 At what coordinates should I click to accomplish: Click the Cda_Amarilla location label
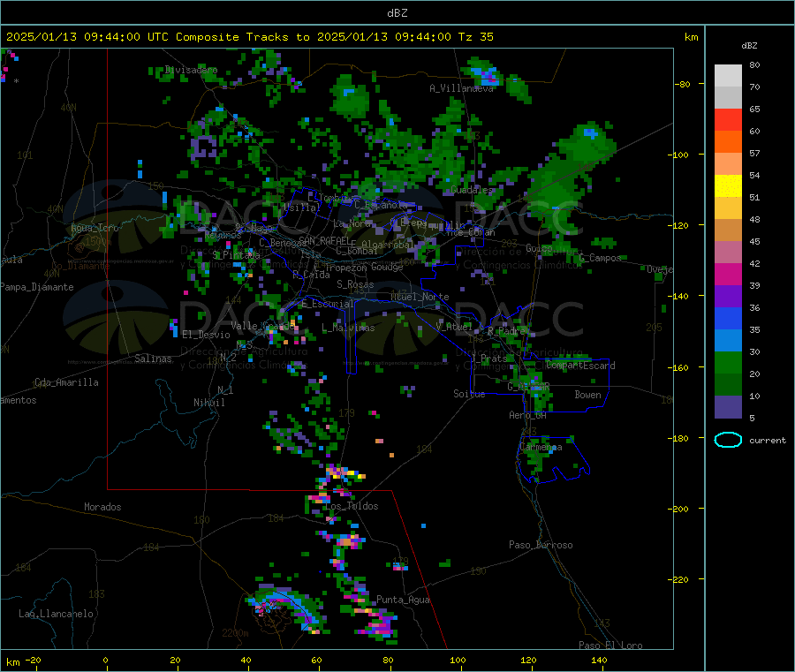pyautogui.click(x=66, y=382)
